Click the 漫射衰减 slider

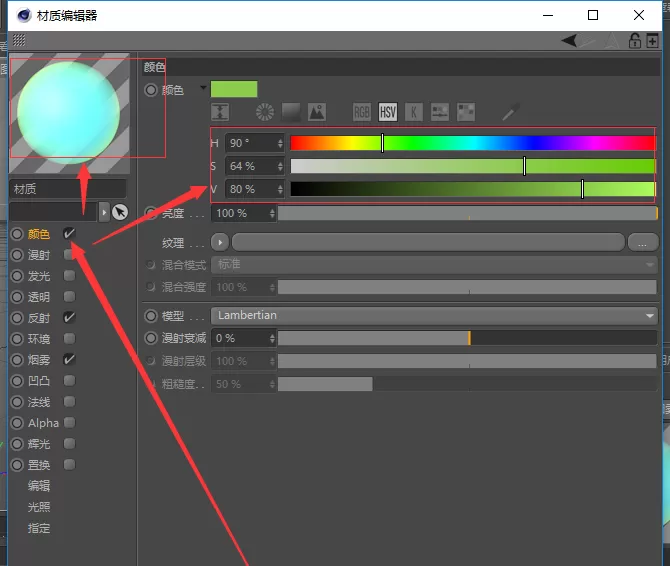tap(467, 338)
